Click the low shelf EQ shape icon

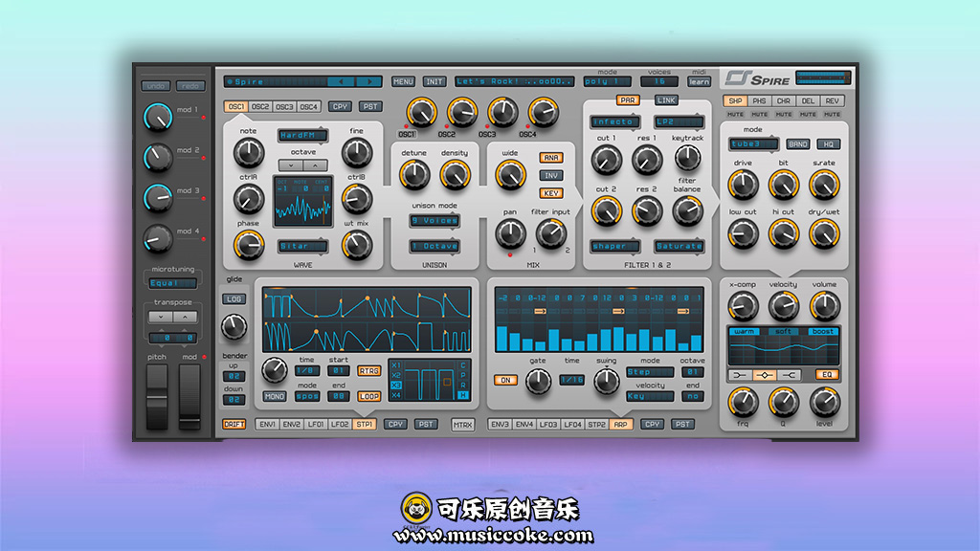740,375
